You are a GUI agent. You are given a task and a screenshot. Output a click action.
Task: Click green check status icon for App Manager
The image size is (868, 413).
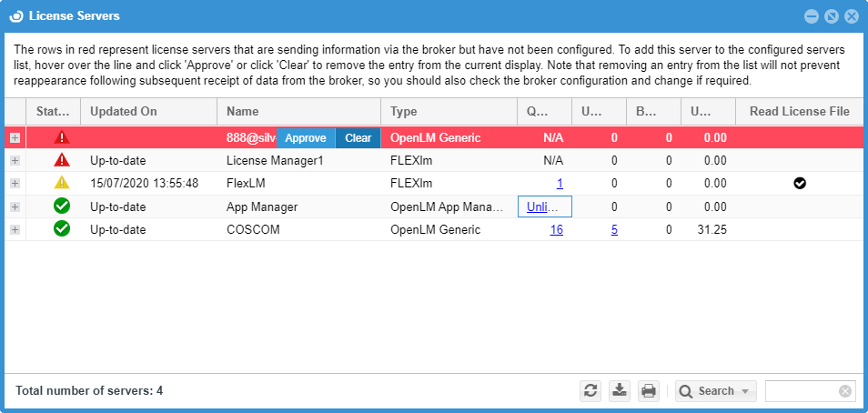[x=62, y=206]
